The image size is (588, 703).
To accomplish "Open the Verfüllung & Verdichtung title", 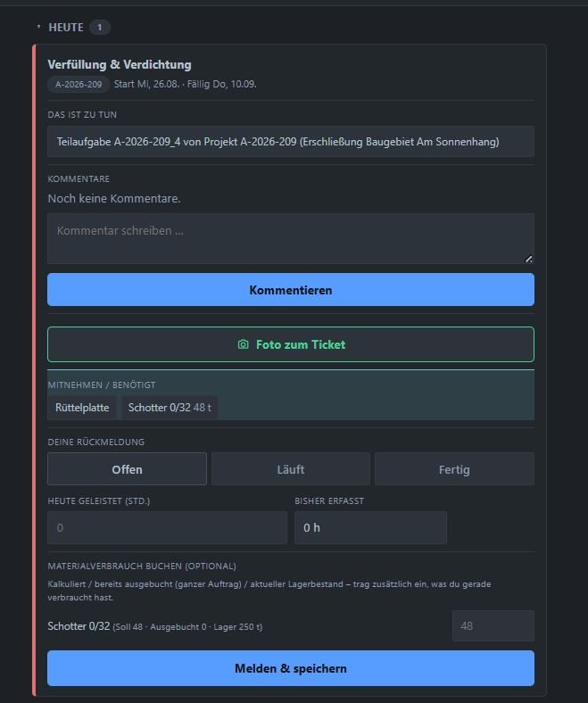I will [x=120, y=64].
